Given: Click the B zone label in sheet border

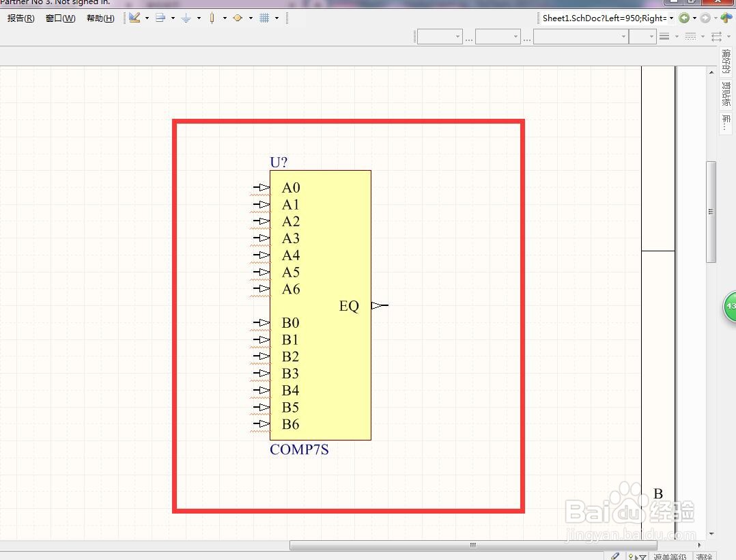Looking at the screenshot, I should click(x=658, y=494).
